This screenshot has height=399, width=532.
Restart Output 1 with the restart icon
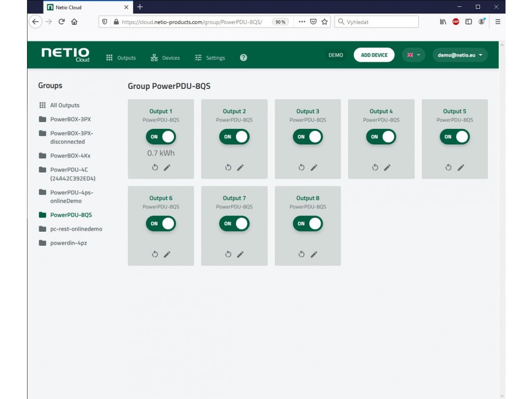[155, 167]
